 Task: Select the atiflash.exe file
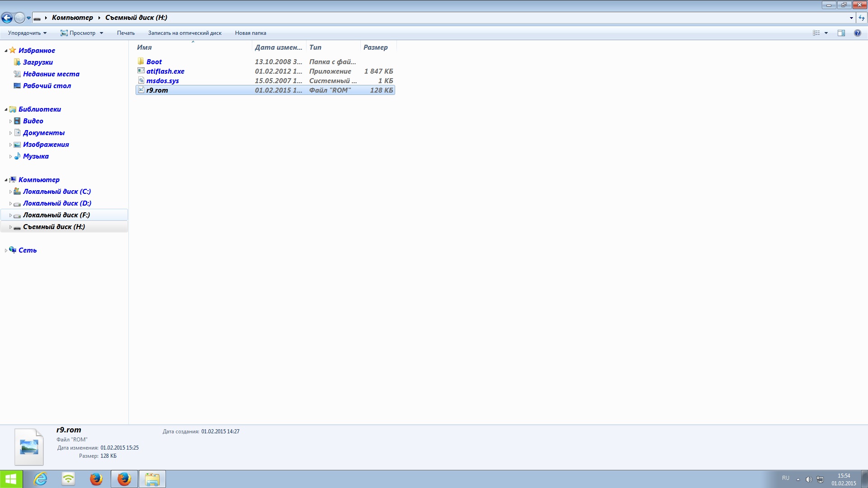coord(165,71)
